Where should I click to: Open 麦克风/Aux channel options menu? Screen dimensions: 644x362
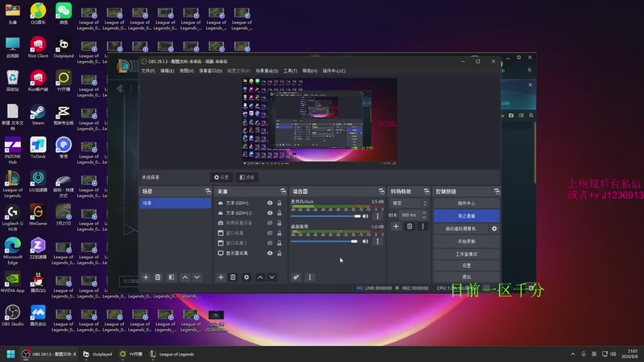point(378,216)
